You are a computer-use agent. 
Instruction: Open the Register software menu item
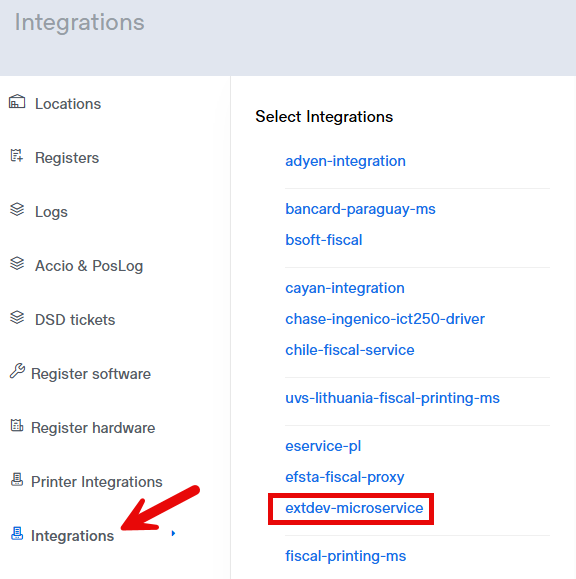tap(91, 374)
